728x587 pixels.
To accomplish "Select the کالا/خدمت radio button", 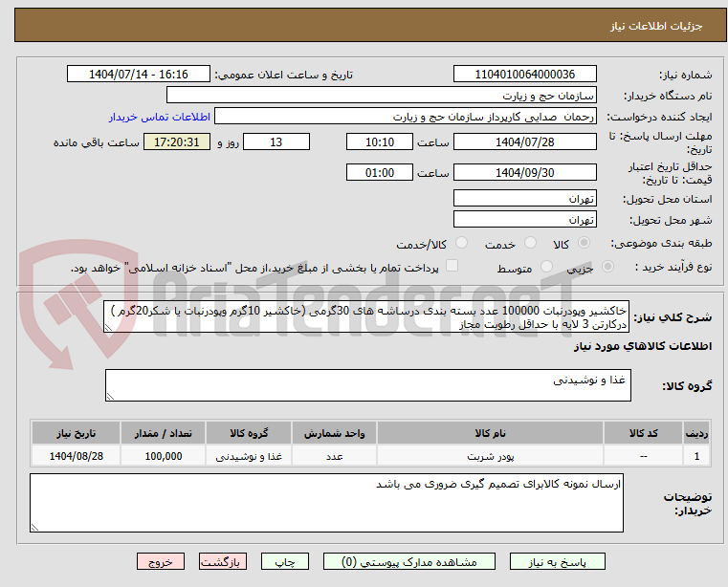I will pyautogui.click(x=461, y=242).
